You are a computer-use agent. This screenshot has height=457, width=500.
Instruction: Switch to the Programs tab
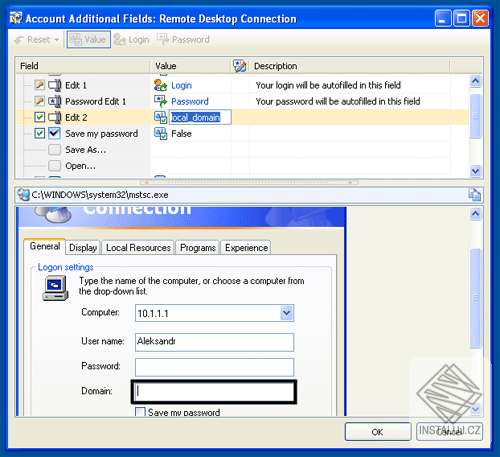click(x=198, y=248)
